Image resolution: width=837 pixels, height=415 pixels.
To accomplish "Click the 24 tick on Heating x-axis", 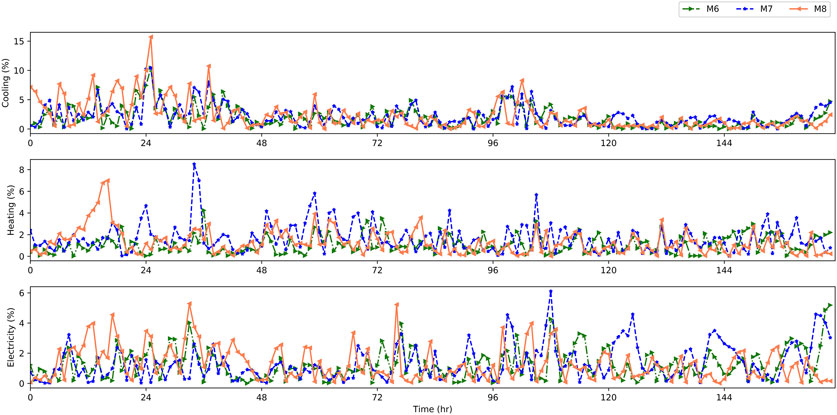I will click(x=146, y=270).
